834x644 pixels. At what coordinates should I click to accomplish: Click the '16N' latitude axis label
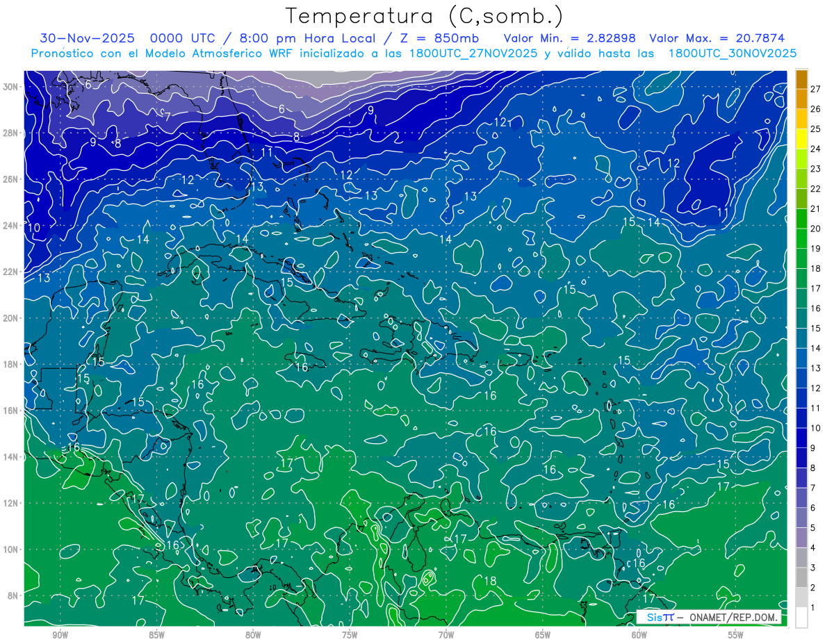[10, 411]
